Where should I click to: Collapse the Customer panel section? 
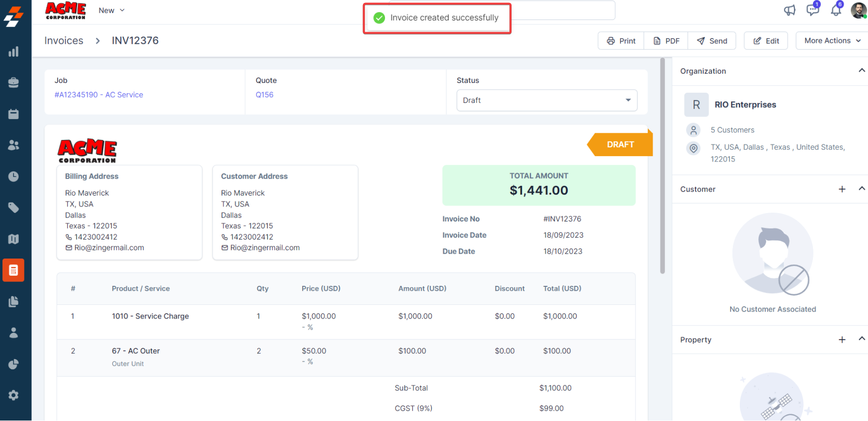pyautogui.click(x=861, y=189)
